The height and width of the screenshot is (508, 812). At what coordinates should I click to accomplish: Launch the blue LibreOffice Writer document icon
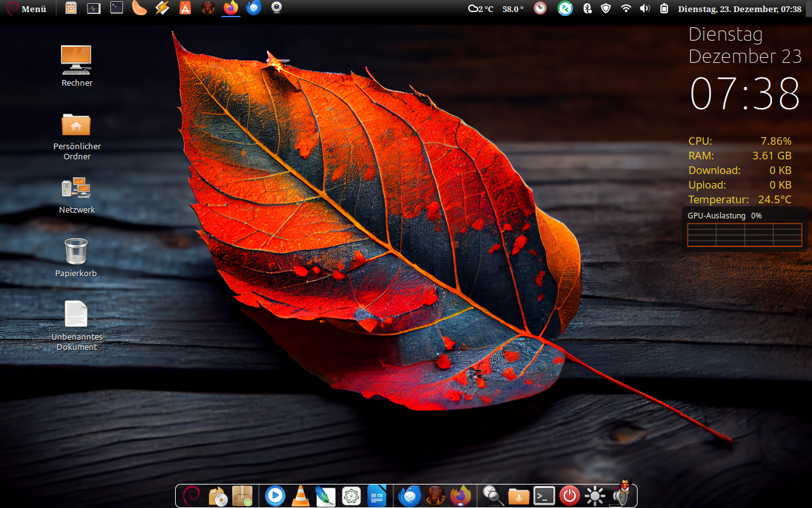[x=377, y=496]
